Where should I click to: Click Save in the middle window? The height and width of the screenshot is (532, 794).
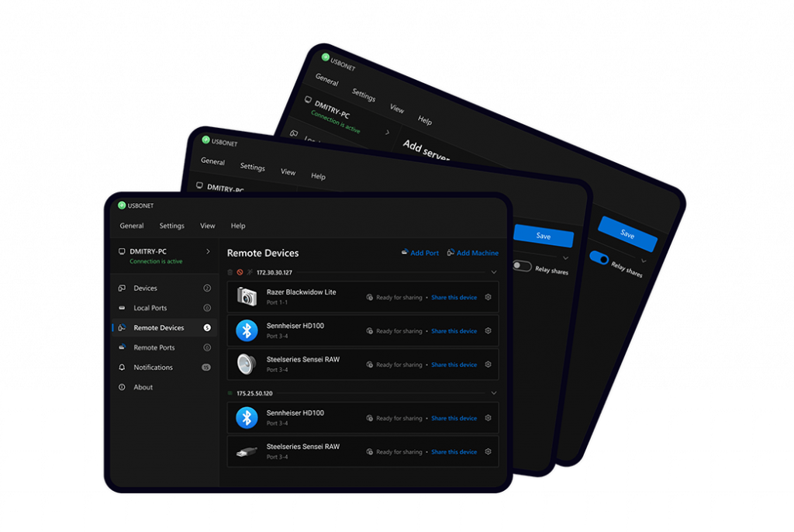(544, 236)
